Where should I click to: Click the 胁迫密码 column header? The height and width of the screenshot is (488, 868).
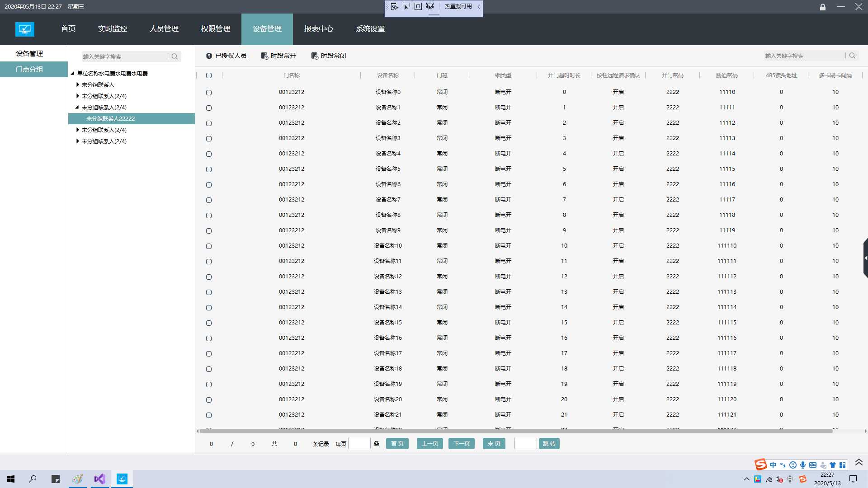[727, 75]
